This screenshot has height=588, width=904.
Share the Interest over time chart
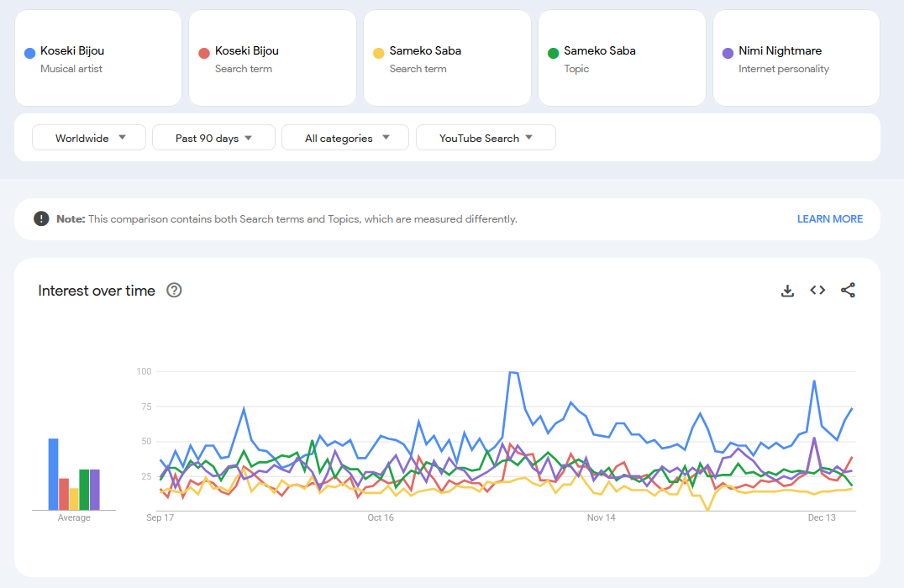pyautogui.click(x=848, y=291)
